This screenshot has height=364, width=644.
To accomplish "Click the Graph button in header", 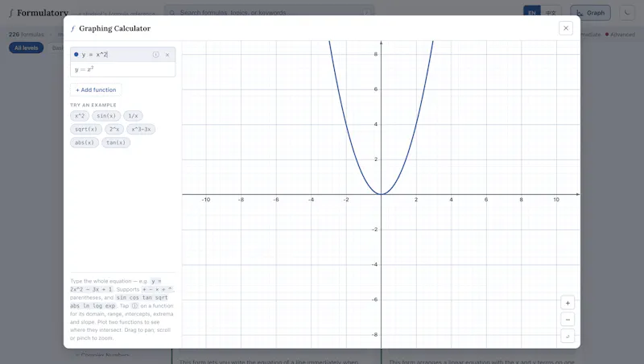I will click(x=590, y=13).
